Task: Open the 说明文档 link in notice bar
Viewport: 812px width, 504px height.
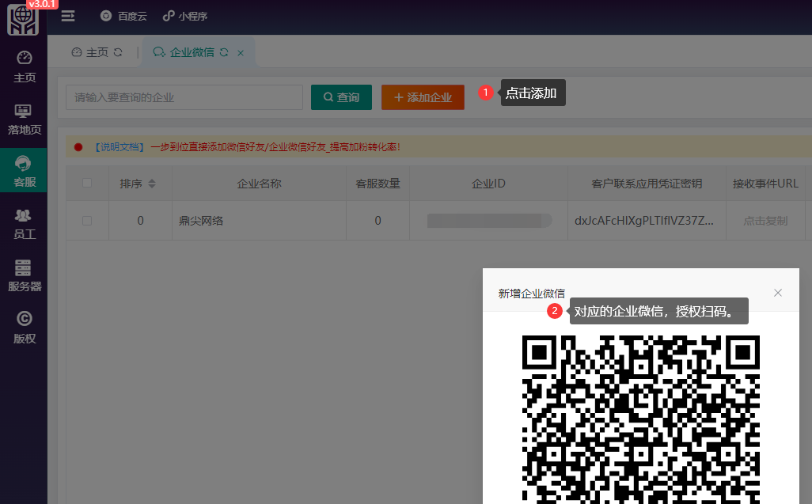Action: [119, 146]
